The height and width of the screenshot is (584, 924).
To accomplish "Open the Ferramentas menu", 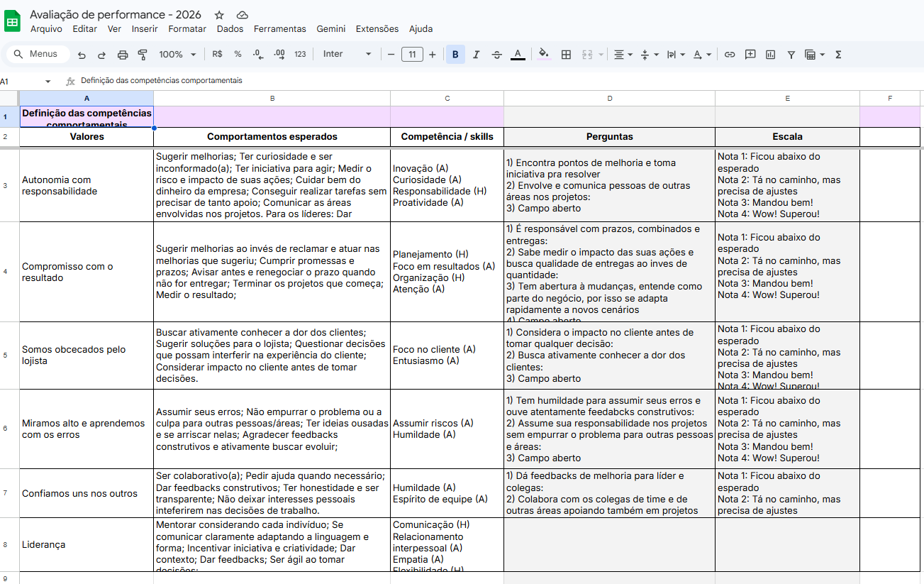I will click(280, 29).
